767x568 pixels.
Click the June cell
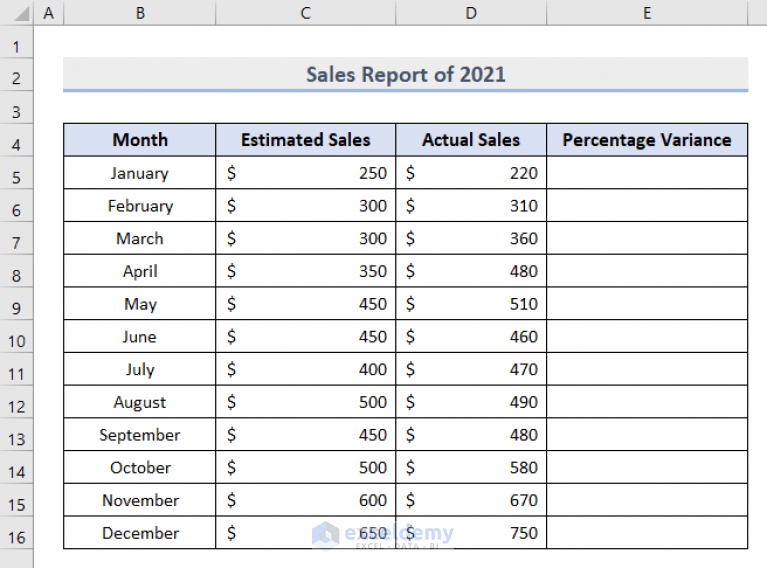140,337
